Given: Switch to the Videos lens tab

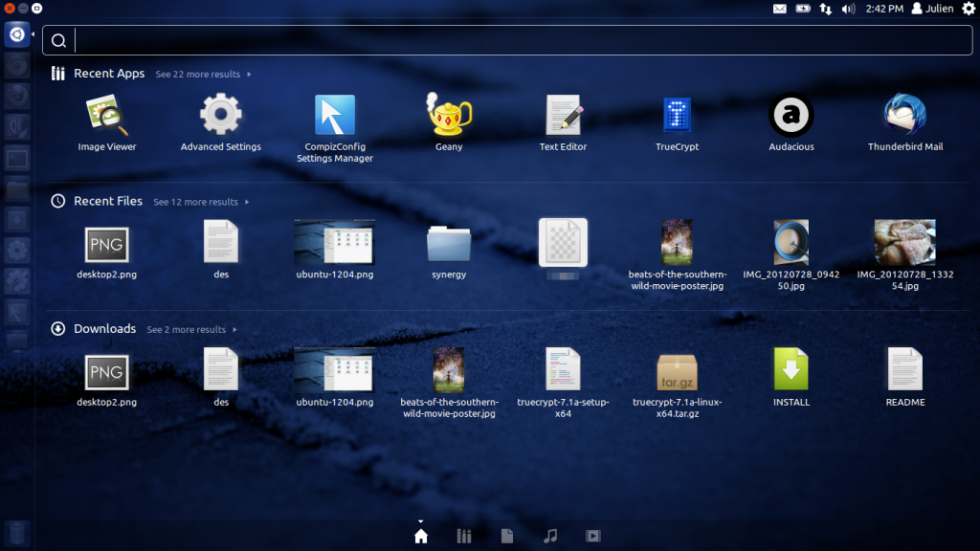Looking at the screenshot, I should point(593,537).
